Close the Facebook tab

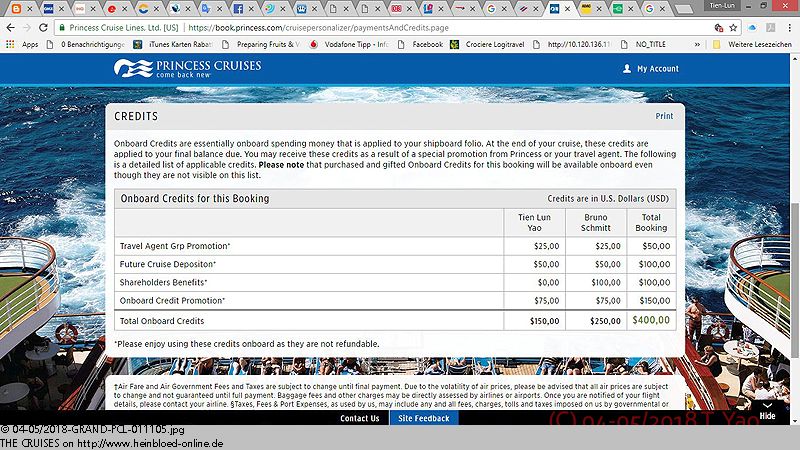(251, 9)
